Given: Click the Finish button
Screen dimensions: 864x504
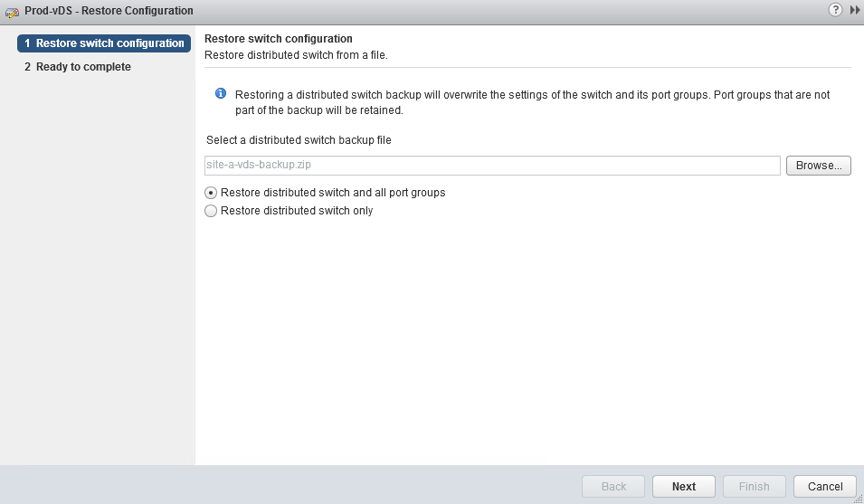Looking at the screenshot, I should pos(754,486).
